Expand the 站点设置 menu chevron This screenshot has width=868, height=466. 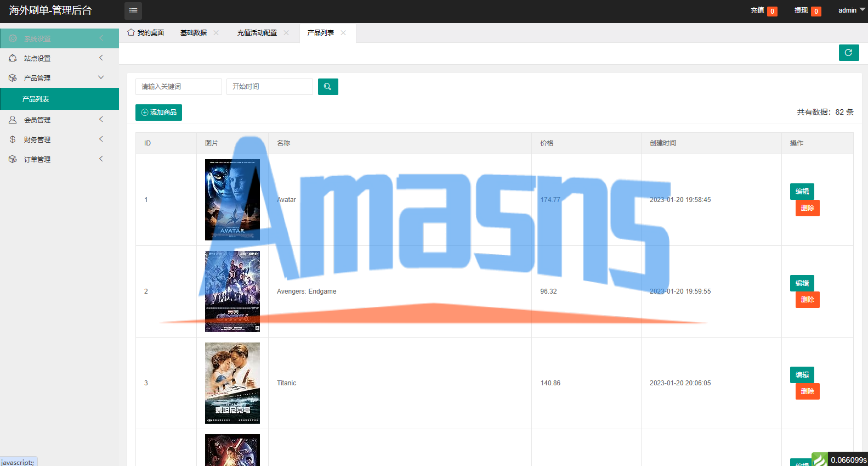tap(101, 58)
